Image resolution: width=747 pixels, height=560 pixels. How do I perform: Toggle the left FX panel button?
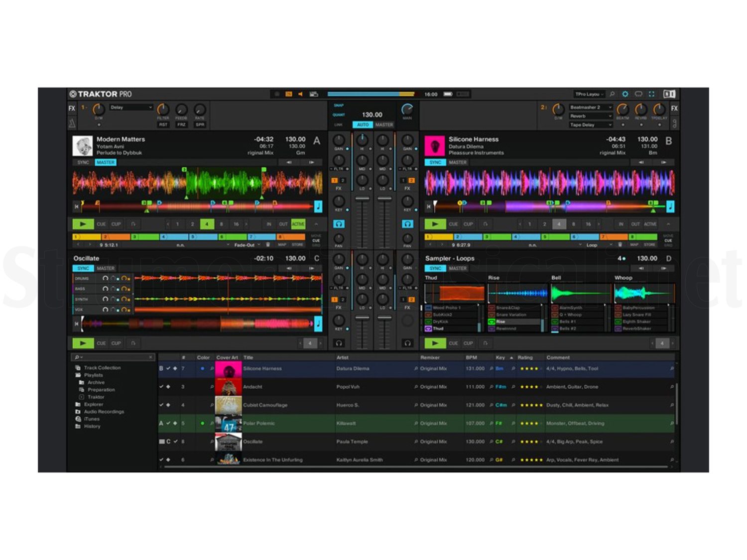click(x=72, y=109)
